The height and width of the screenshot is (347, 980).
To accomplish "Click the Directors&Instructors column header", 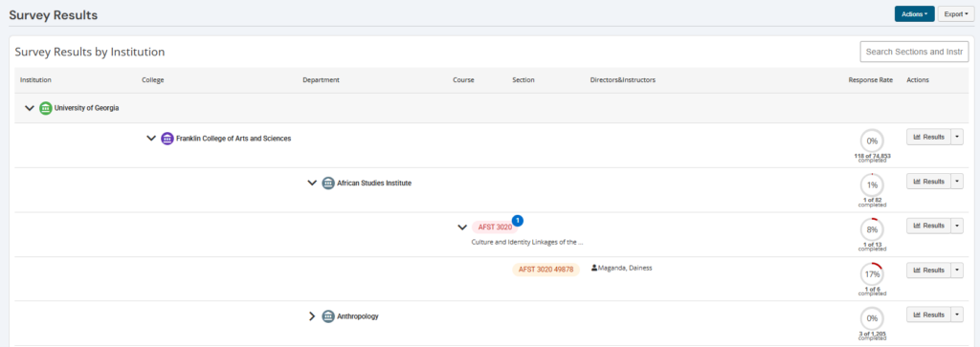I will tap(622, 80).
